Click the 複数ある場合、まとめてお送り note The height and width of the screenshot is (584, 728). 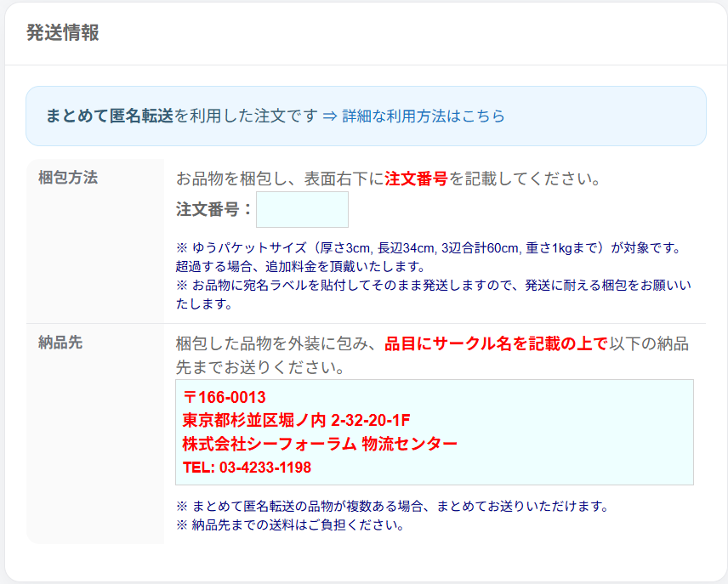click(x=393, y=506)
